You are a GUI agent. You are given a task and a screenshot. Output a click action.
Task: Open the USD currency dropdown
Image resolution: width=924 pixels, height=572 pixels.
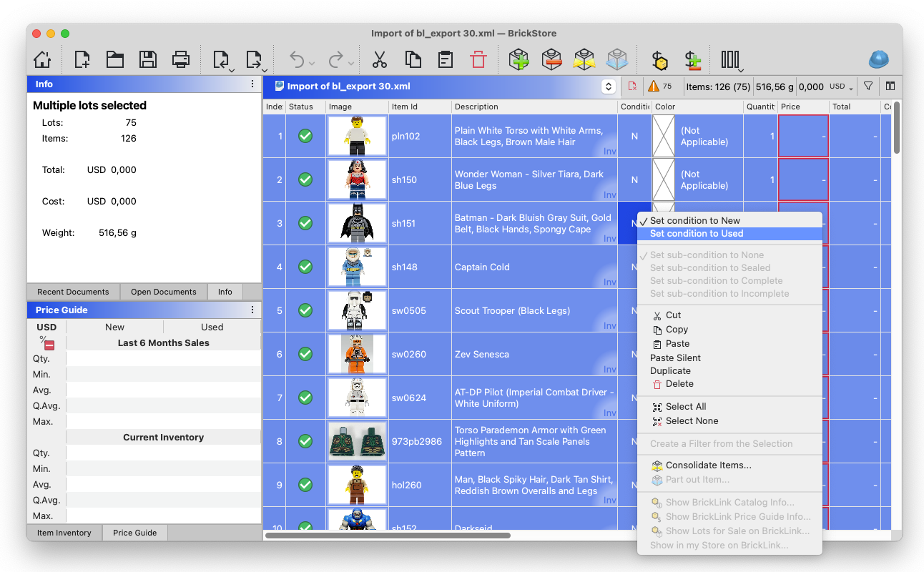pos(841,87)
